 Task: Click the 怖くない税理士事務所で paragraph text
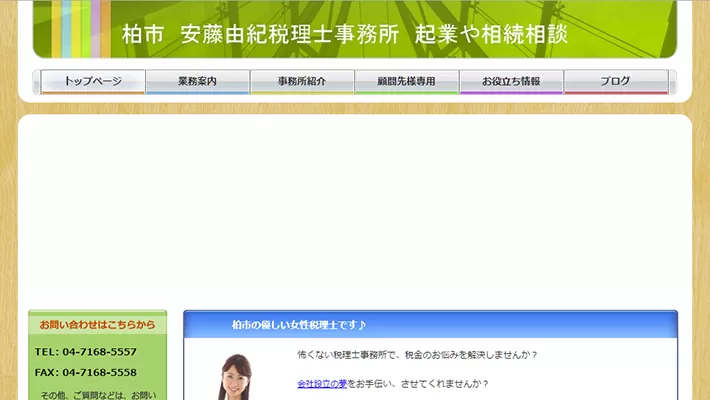pyautogui.click(x=417, y=355)
